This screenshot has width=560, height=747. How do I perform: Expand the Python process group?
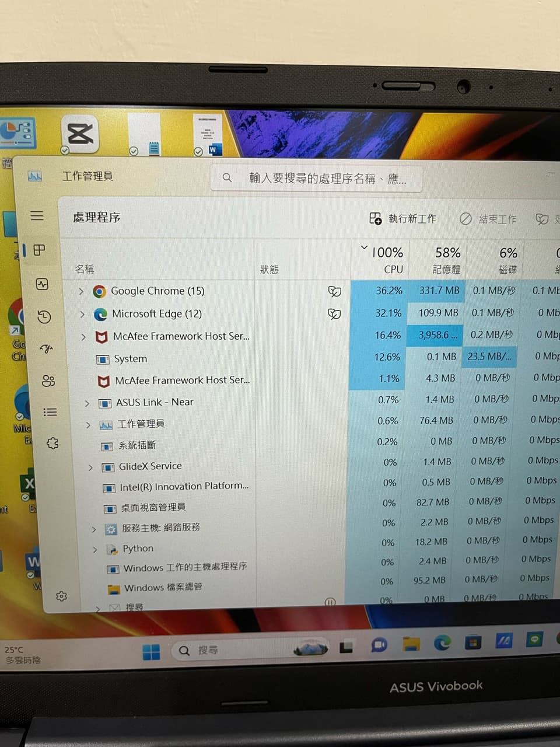pyautogui.click(x=94, y=549)
